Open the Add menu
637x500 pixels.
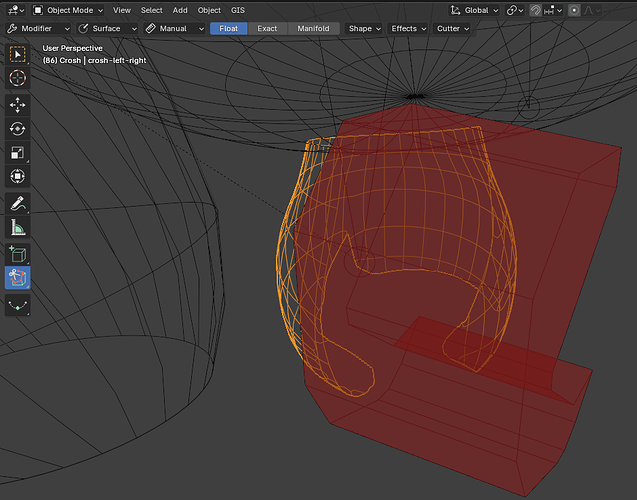pyautogui.click(x=180, y=10)
